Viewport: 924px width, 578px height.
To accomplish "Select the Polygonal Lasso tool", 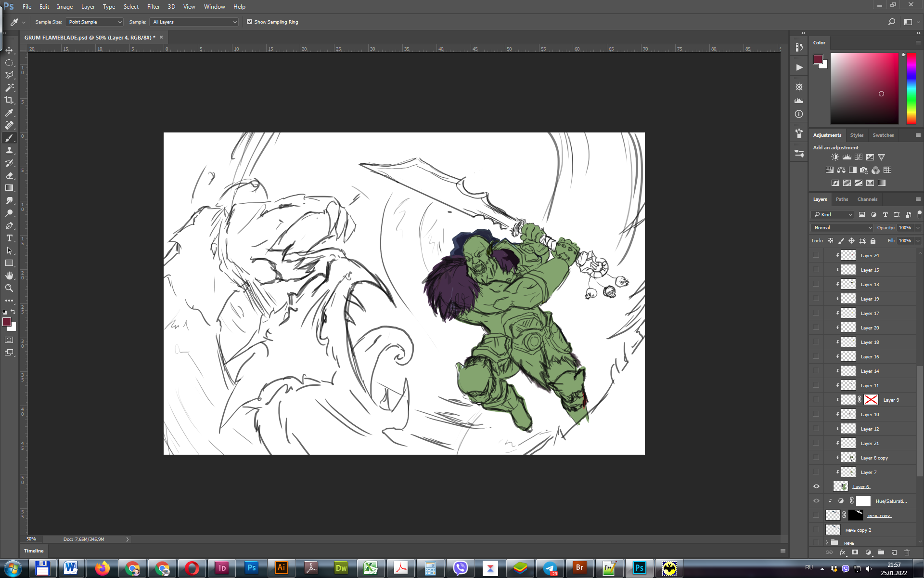I will (9, 75).
